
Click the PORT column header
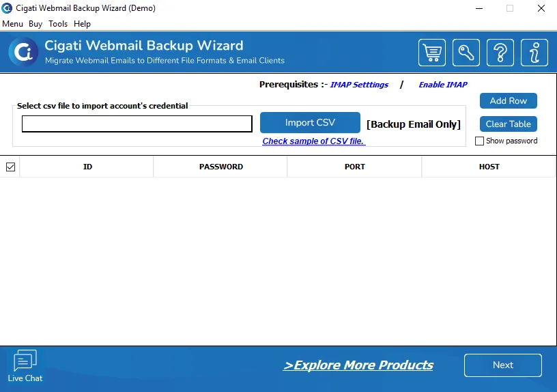[354, 167]
